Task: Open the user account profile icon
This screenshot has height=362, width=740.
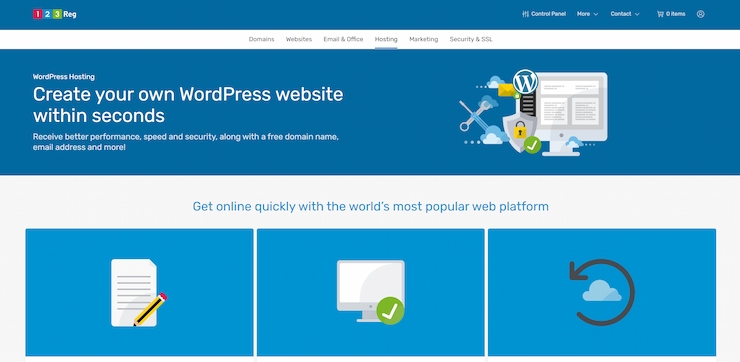Action: pyautogui.click(x=700, y=14)
